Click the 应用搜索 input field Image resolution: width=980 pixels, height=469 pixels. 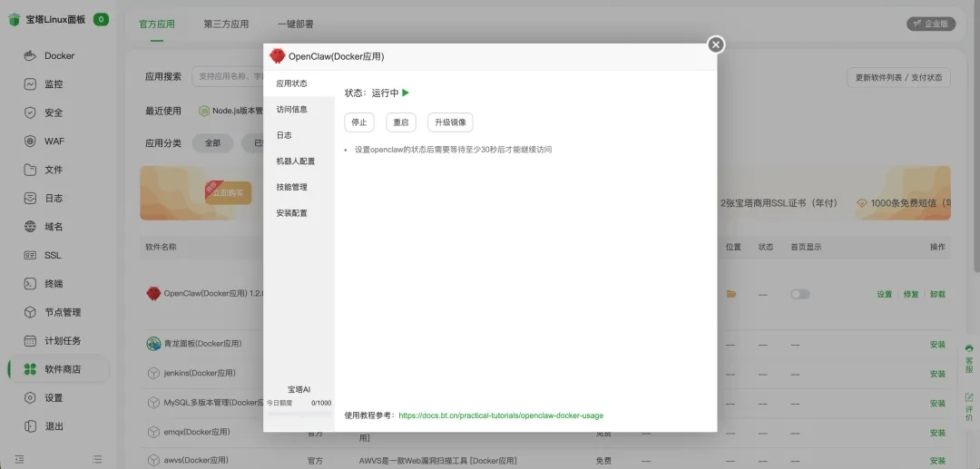click(x=228, y=77)
